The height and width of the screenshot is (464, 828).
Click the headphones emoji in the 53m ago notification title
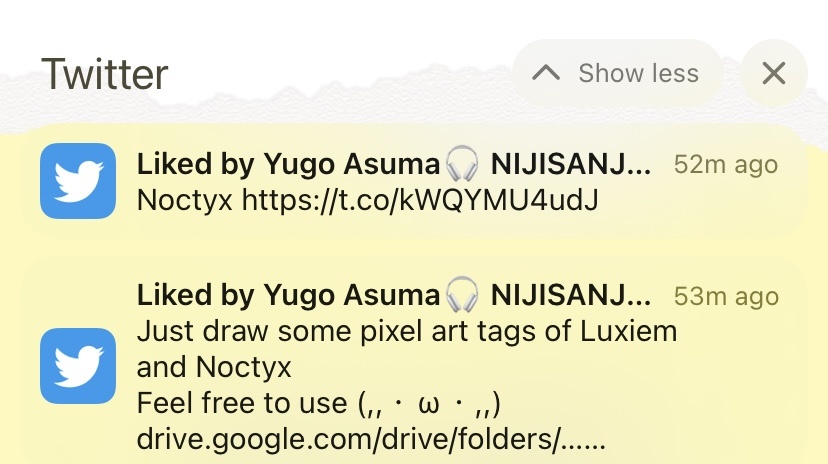(x=462, y=295)
